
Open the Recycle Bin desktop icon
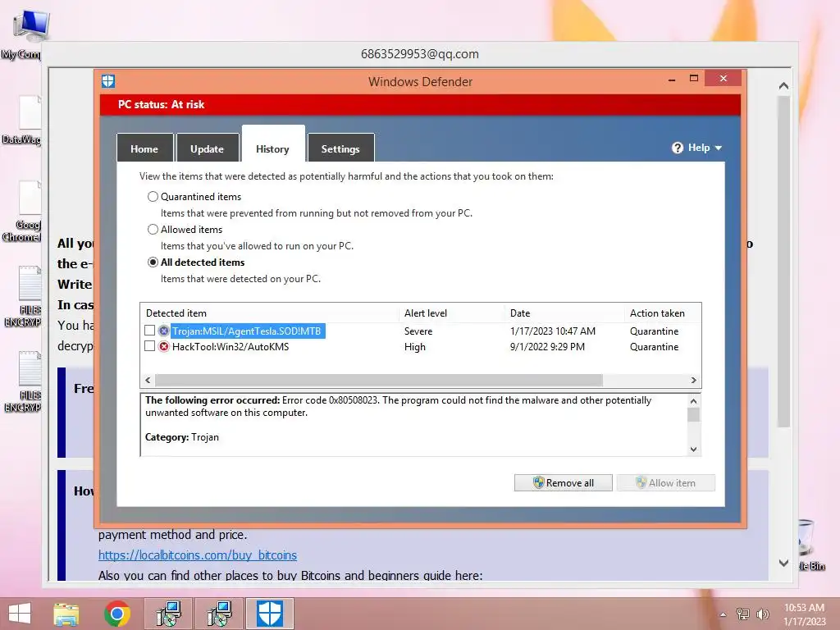tap(806, 538)
